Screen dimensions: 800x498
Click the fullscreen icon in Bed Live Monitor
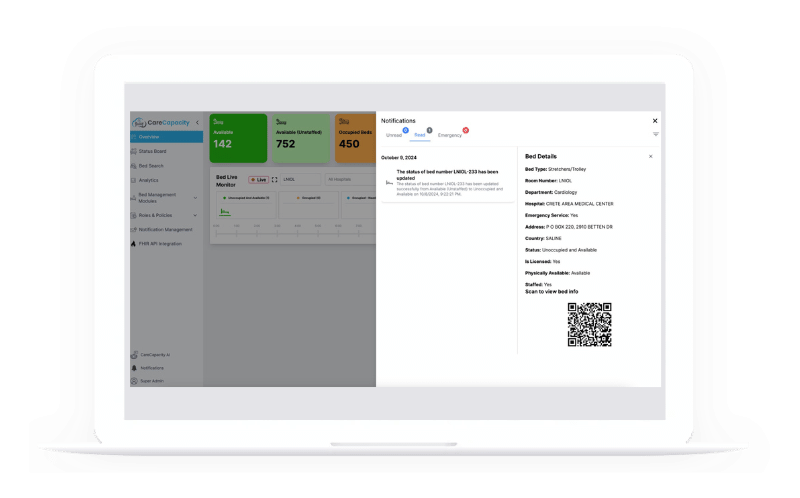[275, 180]
